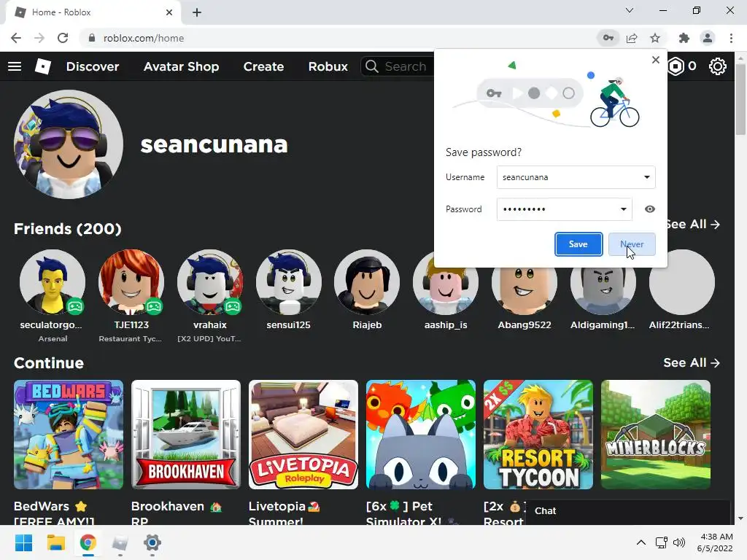Open the Windows Start menu

click(x=23, y=542)
